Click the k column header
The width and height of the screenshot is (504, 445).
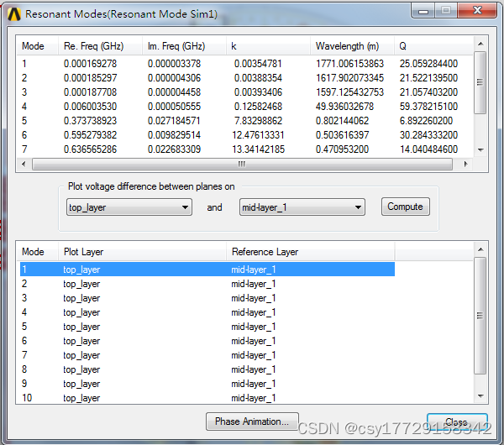point(268,46)
